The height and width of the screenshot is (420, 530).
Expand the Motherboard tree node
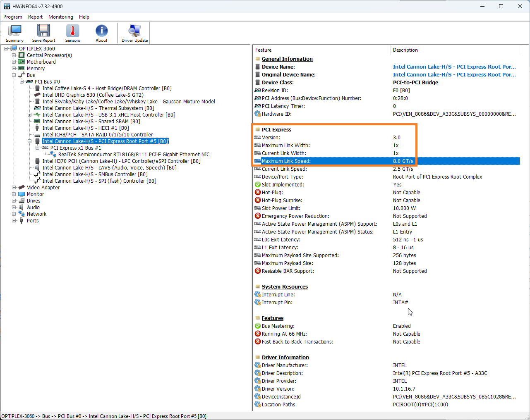click(14, 62)
